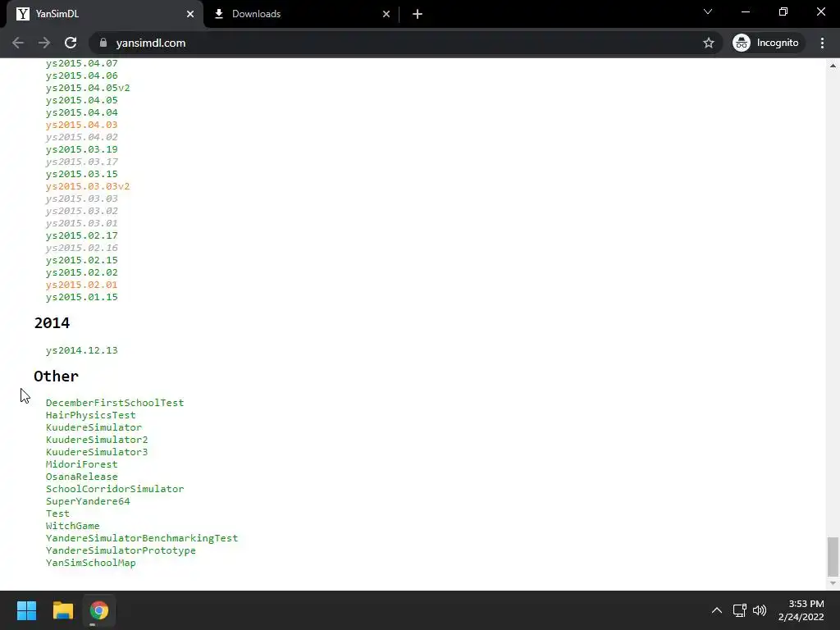Image resolution: width=840 pixels, height=630 pixels.
Task: Click the 2014 section heading
Action: pyautogui.click(x=52, y=323)
